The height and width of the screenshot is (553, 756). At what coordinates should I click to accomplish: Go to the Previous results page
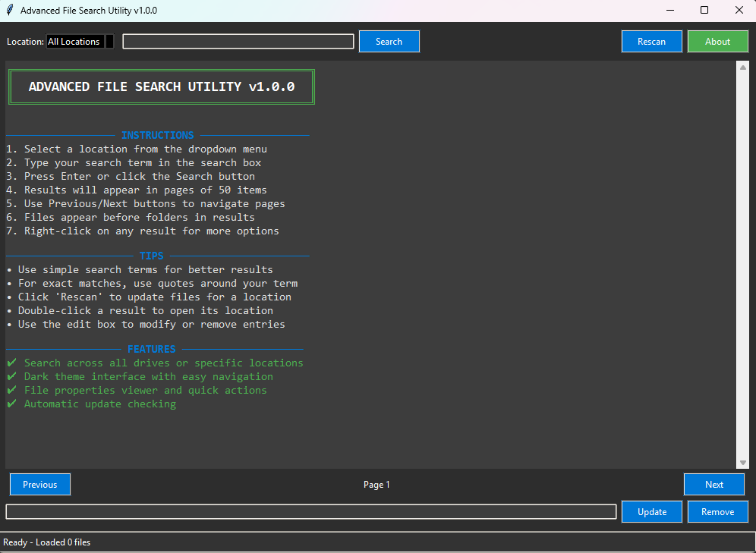40,485
